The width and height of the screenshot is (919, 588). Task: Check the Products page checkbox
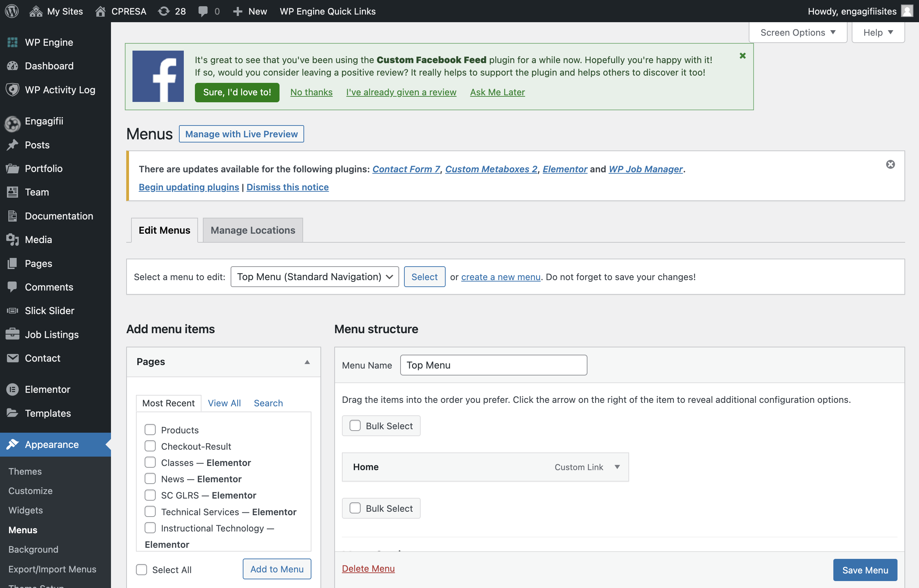pyautogui.click(x=150, y=430)
